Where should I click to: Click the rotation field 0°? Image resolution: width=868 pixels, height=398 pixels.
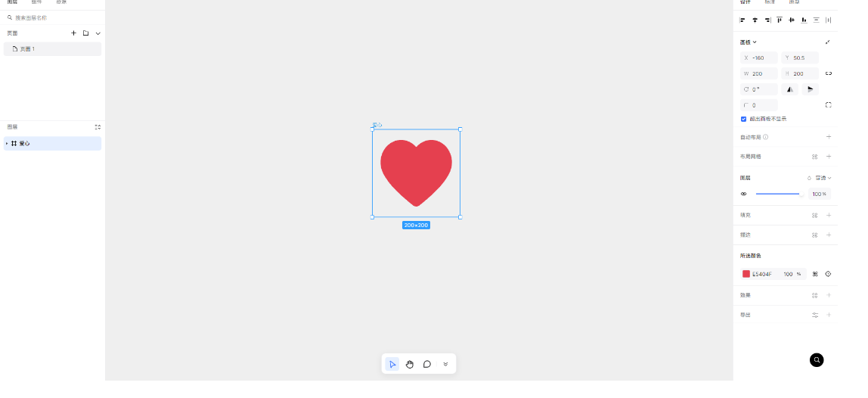tap(759, 89)
